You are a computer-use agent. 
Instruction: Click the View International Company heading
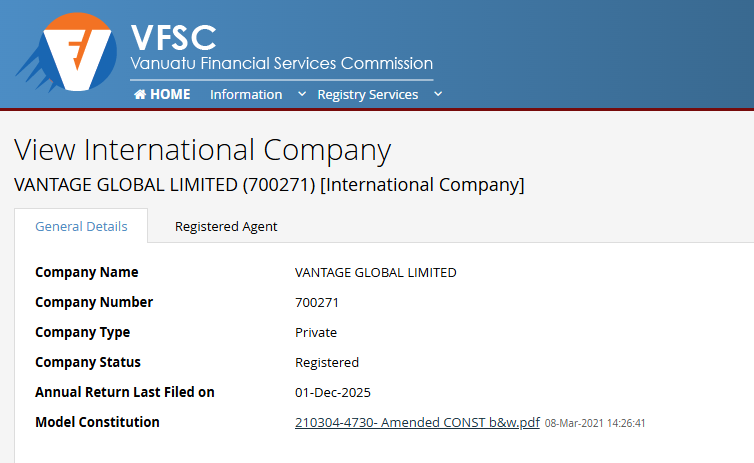pyautogui.click(x=202, y=150)
